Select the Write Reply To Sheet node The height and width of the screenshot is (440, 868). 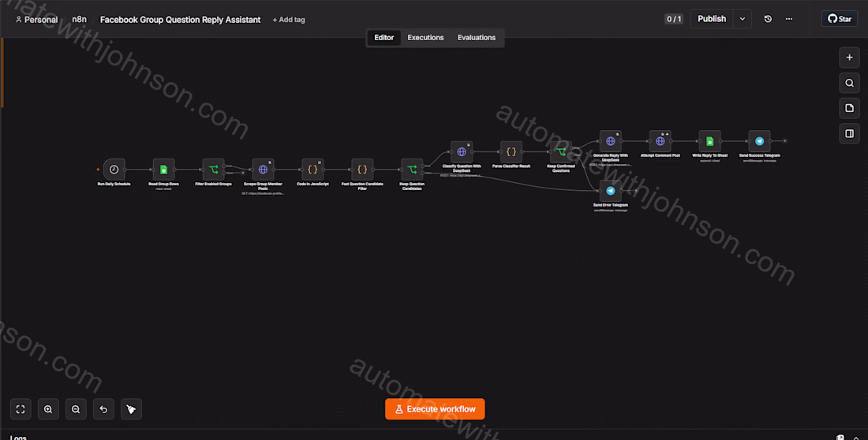[709, 141]
